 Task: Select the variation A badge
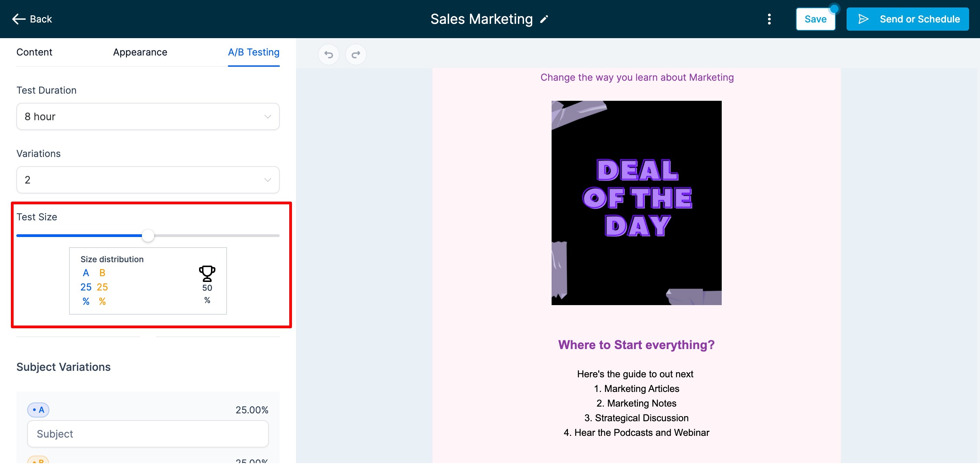(38, 410)
